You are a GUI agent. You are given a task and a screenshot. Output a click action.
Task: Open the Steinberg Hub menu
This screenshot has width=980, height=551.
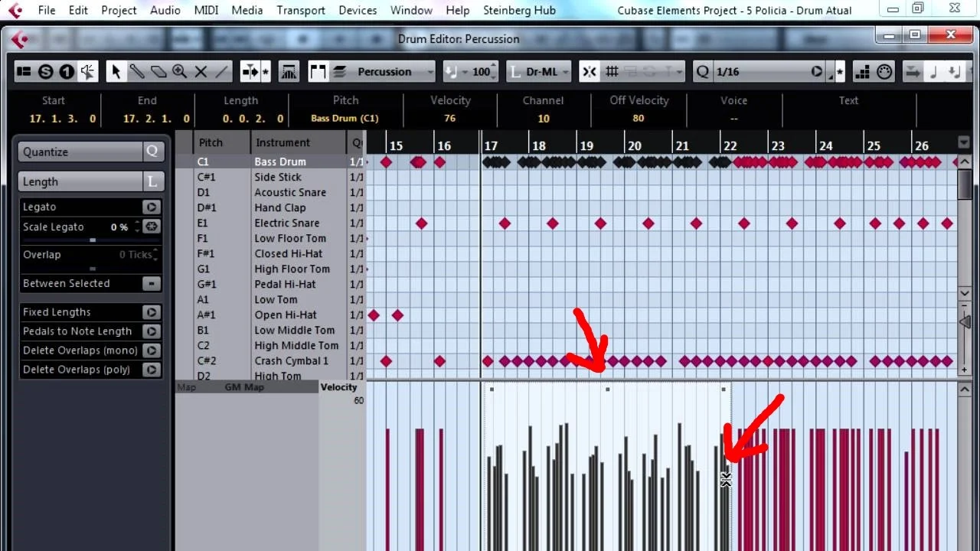[x=521, y=11]
